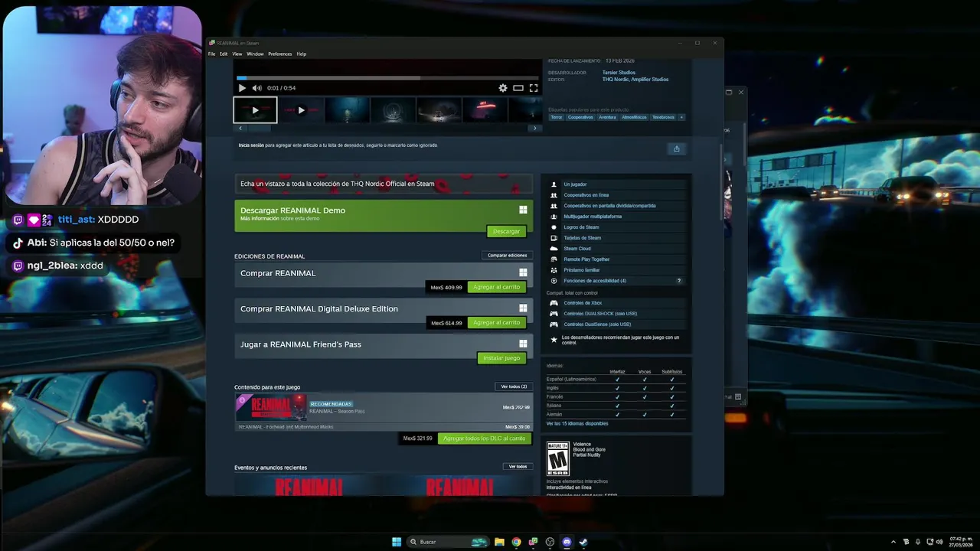
Task: Expand Ver los 15 idiomas disponibles
Action: pyautogui.click(x=577, y=423)
